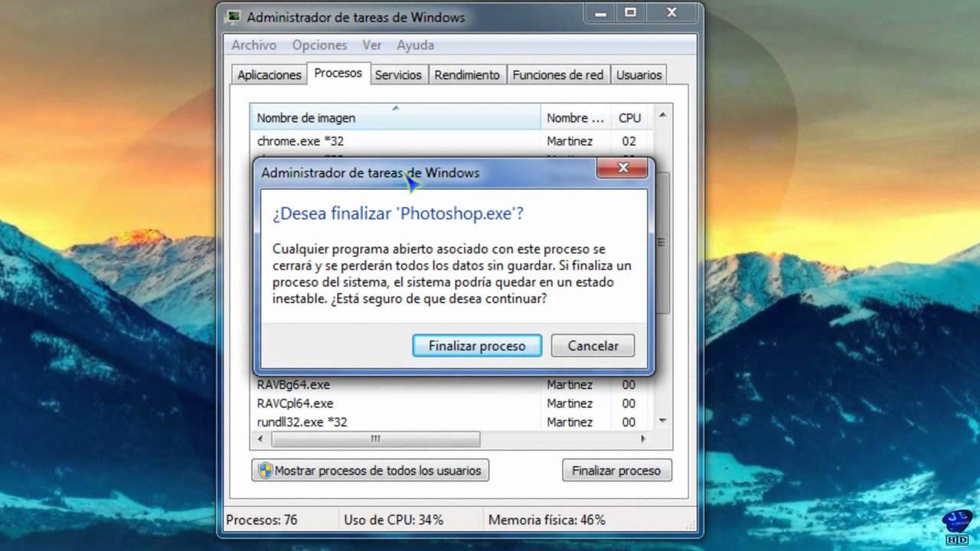Click the Memoria física: 46% status

tap(547, 520)
